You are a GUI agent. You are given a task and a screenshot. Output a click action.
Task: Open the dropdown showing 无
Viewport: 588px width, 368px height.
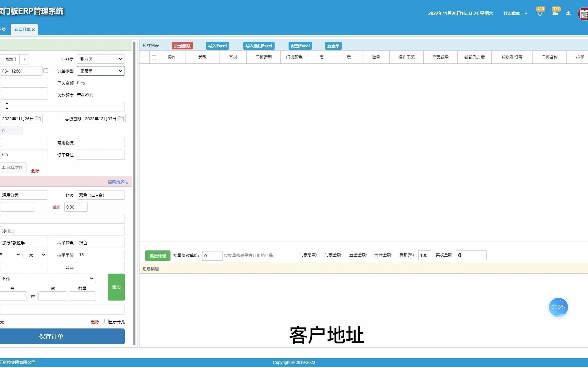point(37,255)
